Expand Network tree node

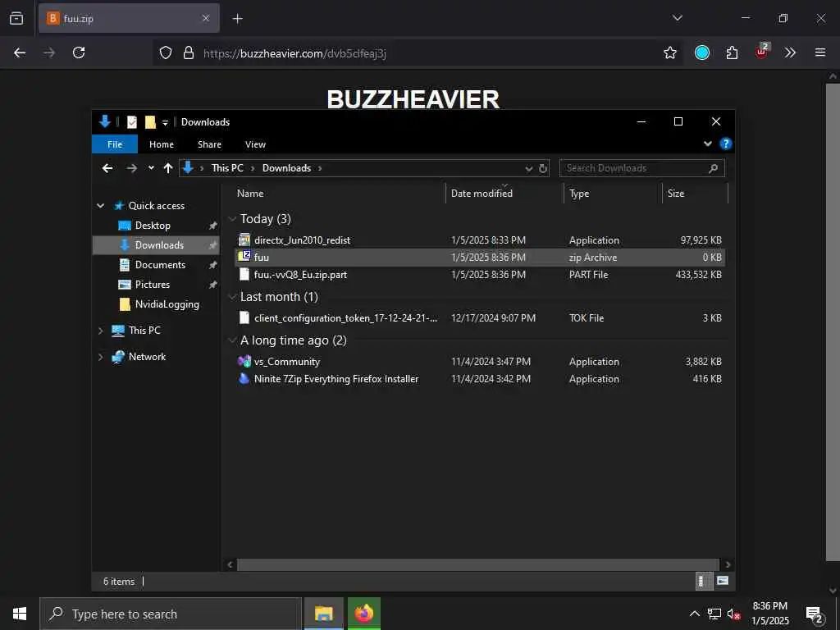pyautogui.click(x=100, y=357)
